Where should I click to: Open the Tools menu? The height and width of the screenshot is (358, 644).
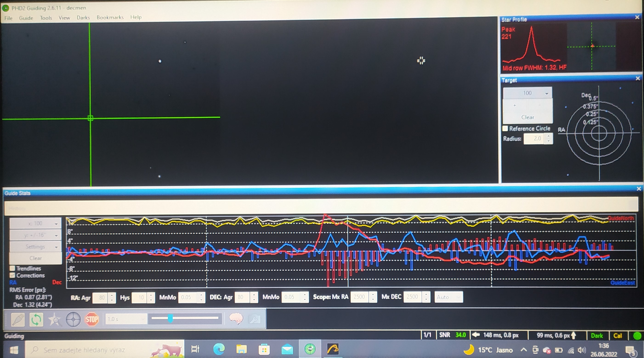coord(46,18)
